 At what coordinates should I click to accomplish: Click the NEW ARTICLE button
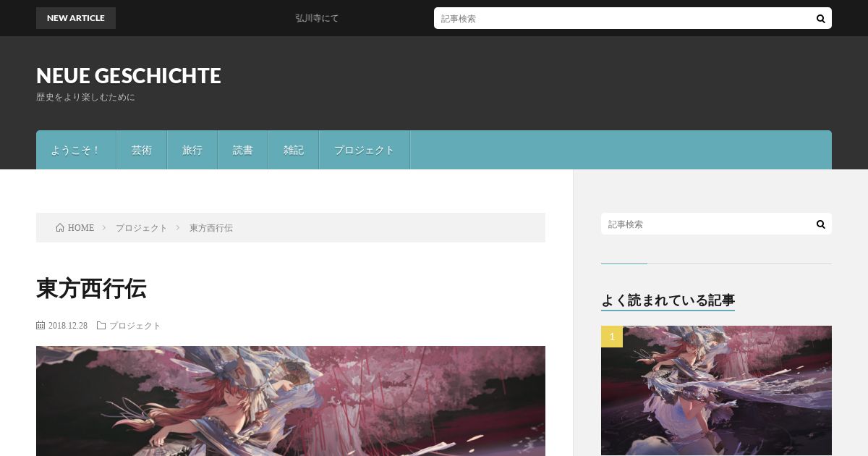pos(76,18)
